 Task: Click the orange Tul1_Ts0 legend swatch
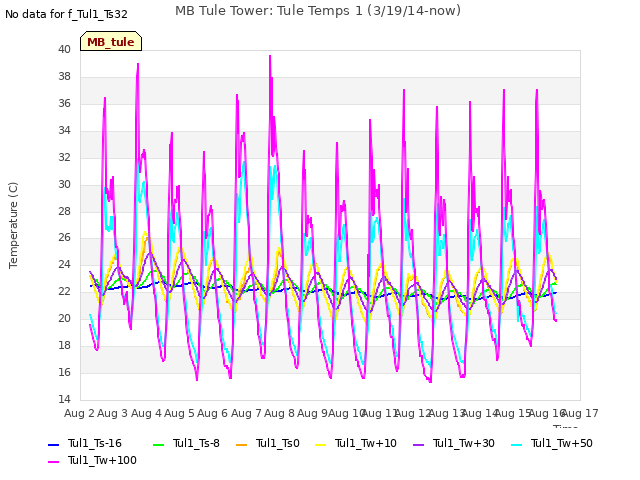pos(242,444)
